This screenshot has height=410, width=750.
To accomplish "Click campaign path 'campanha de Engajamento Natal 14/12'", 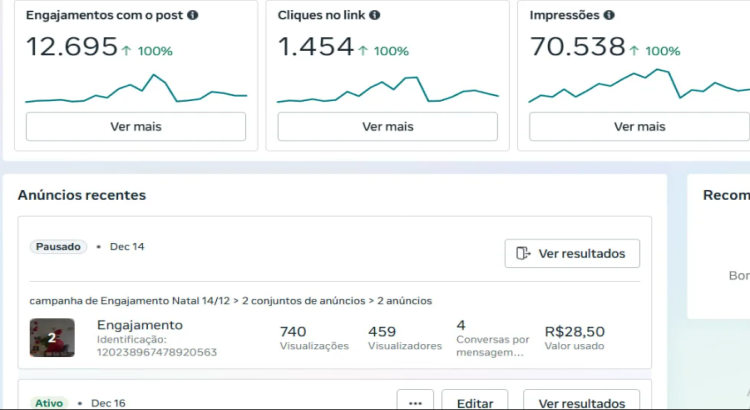I will coord(130,301).
